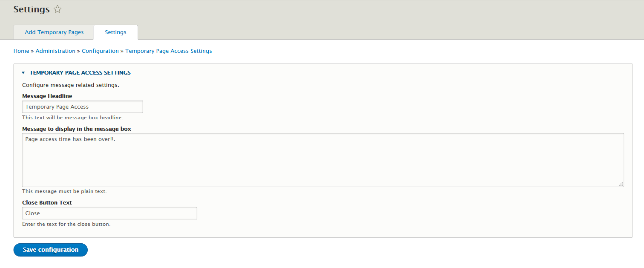Click the star icon to bookmark this page

point(57,9)
